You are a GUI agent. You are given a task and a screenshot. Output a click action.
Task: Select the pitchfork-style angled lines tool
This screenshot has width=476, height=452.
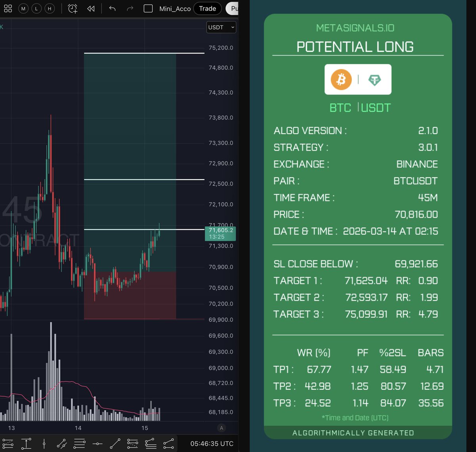tap(150, 444)
